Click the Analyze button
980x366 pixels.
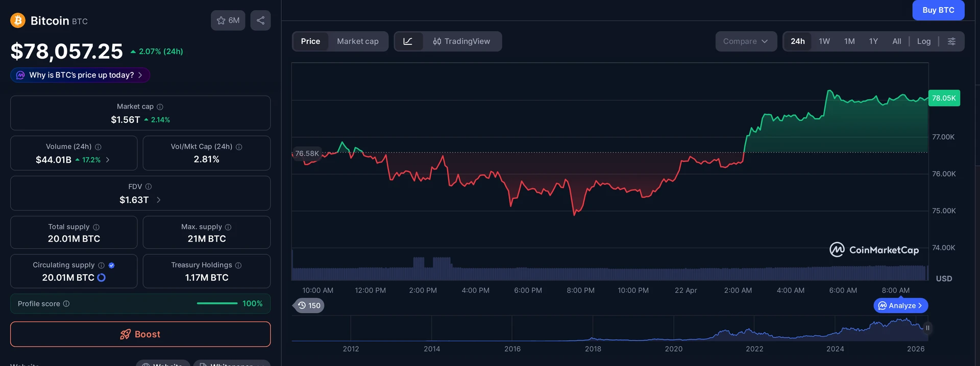(901, 305)
